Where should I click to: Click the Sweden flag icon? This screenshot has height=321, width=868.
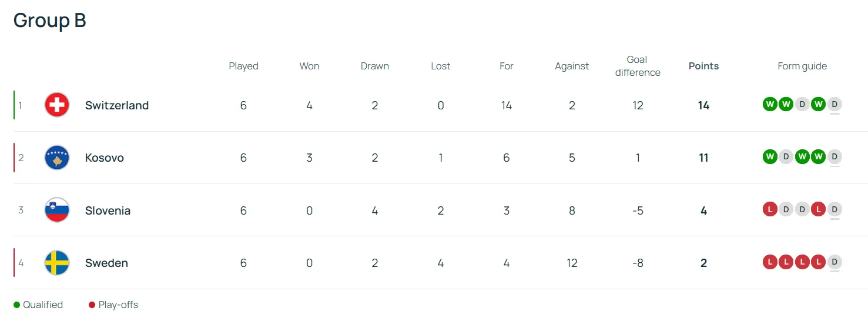tap(57, 263)
